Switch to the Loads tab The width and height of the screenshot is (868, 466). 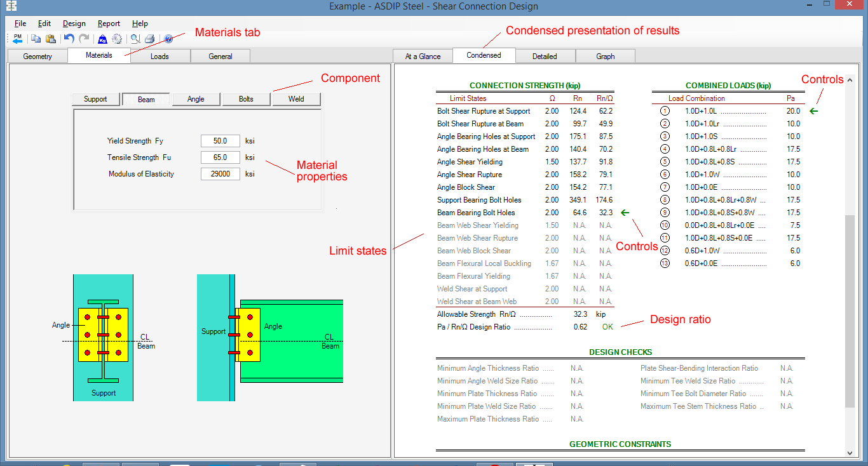pos(159,55)
